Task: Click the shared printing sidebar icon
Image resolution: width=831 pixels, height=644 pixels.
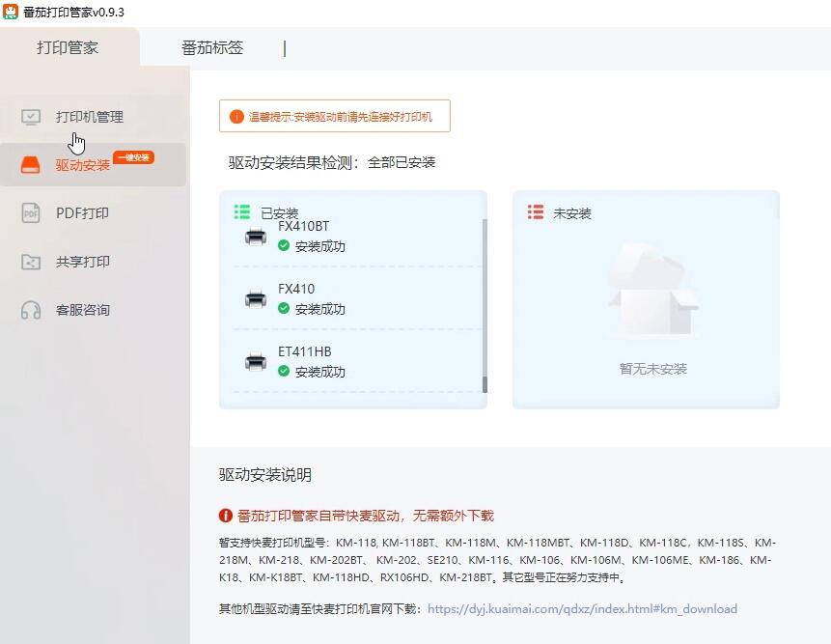Action: point(31,262)
